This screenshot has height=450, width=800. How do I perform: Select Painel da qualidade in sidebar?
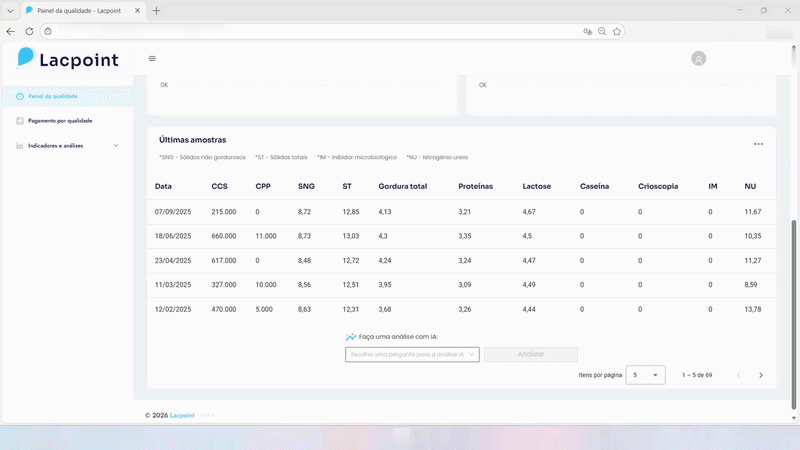tap(52, 96)
